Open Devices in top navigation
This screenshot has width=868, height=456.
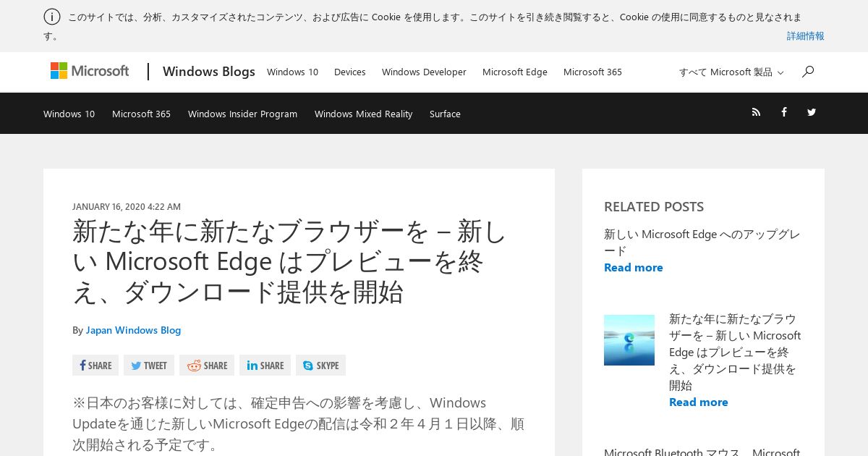(350, 72)
